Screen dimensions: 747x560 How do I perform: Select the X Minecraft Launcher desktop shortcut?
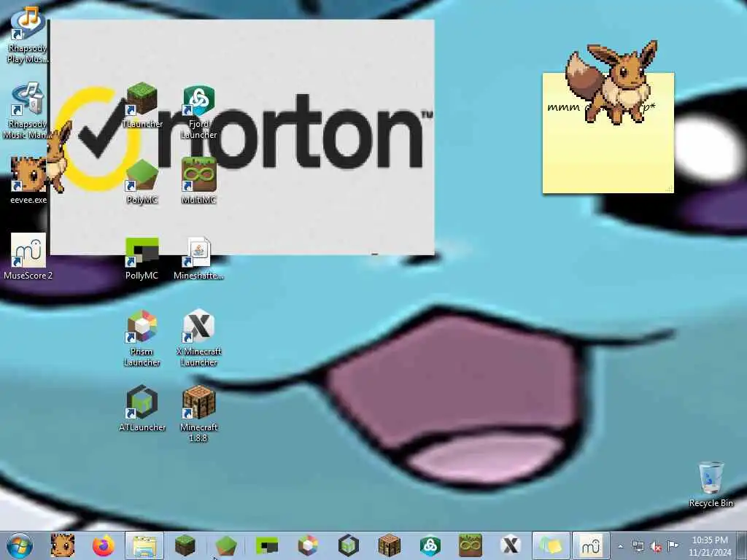click(x=198, y=338)
